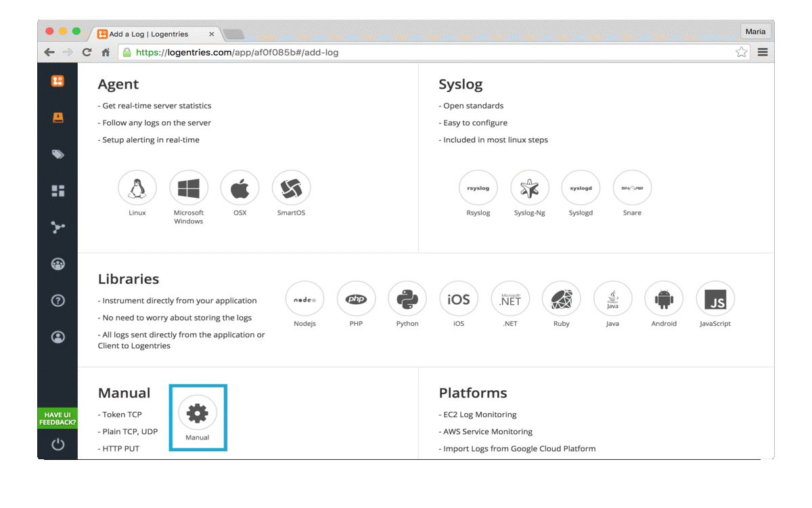Open the team group sidebar icon
Screen dimensions: 812x508
58,264
